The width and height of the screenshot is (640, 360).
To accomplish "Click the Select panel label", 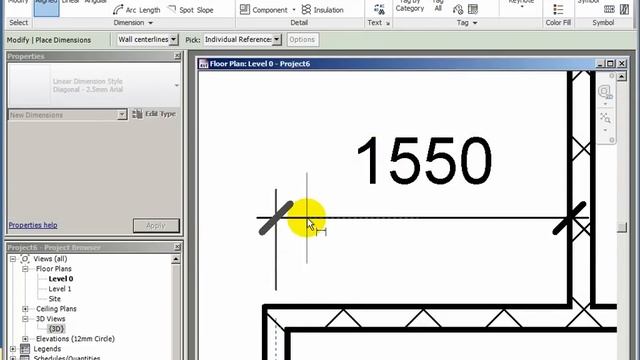I will point(19,23).
